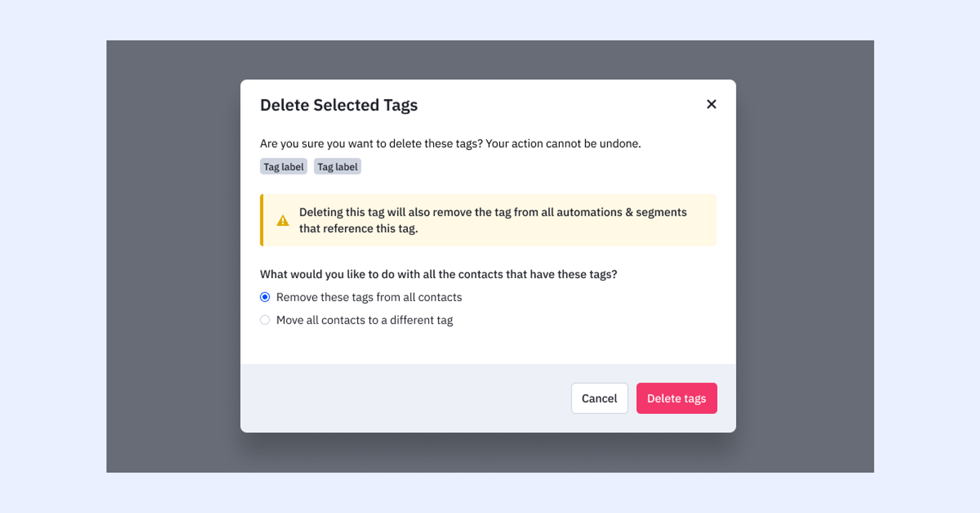Select the Remove these tags radio button
The height and width of the screenshot is (513, 980).
[x=265, y=297]
